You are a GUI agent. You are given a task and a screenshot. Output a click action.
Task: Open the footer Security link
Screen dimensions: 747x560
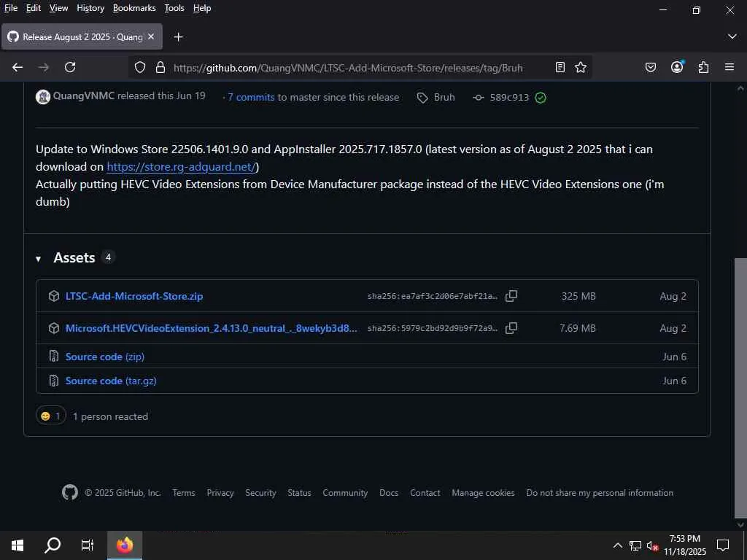[260, 493]
